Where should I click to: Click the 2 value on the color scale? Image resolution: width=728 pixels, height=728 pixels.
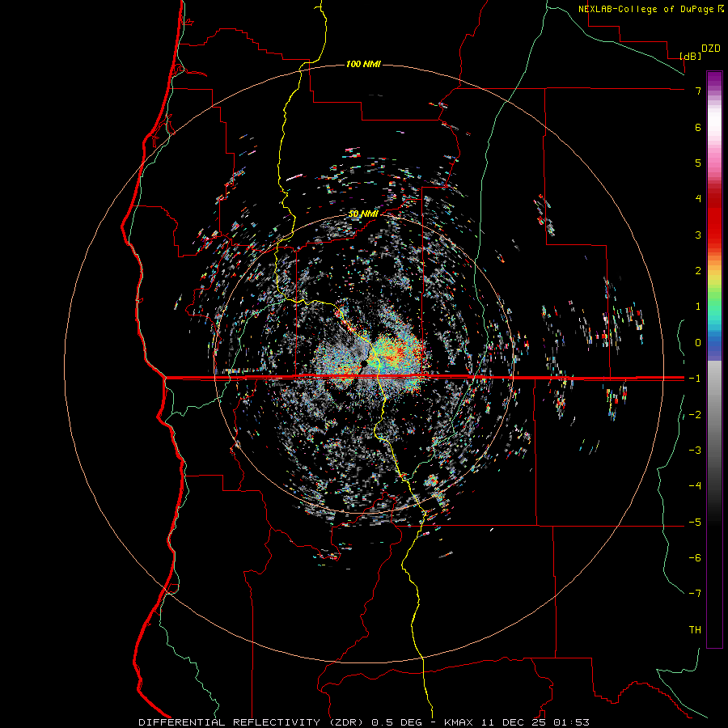pyautogui.click(x=698, y=271)
